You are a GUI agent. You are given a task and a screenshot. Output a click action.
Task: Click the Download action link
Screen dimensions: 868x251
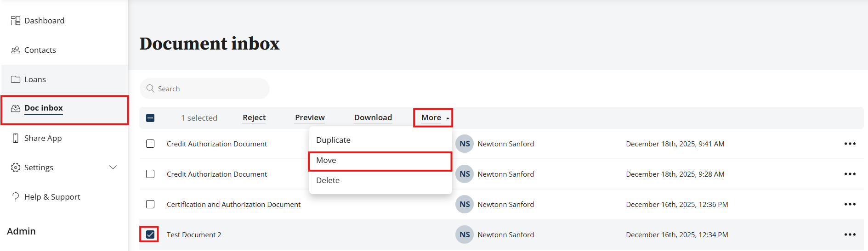(373, 118)
